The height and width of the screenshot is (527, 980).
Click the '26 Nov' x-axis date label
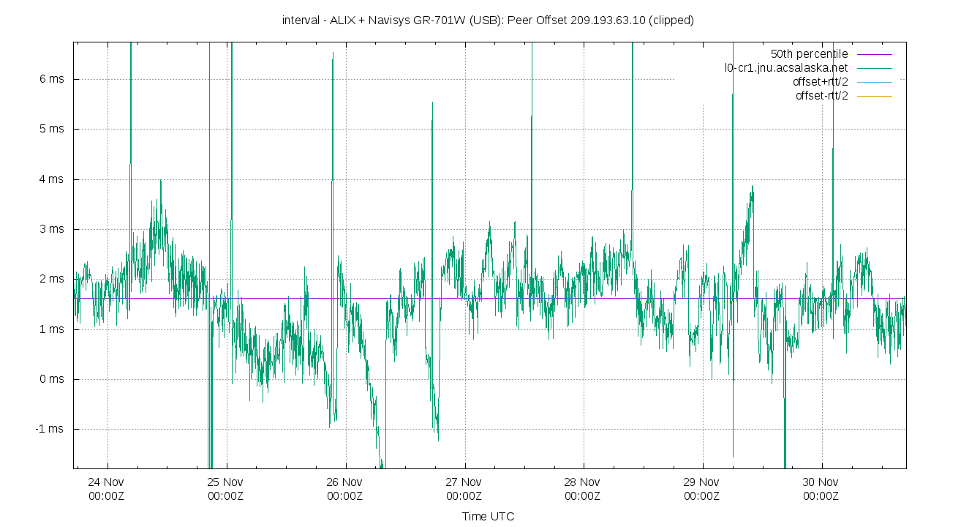[x=345, y=482]
